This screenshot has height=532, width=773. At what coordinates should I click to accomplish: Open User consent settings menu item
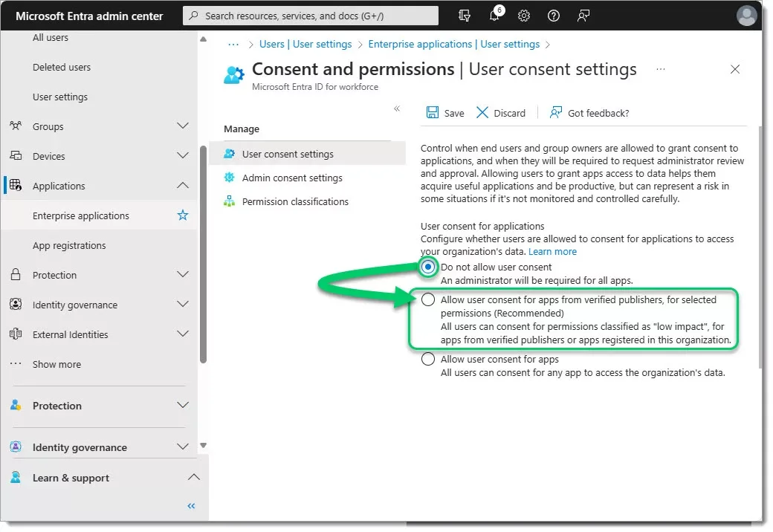(x=308, y=154)
